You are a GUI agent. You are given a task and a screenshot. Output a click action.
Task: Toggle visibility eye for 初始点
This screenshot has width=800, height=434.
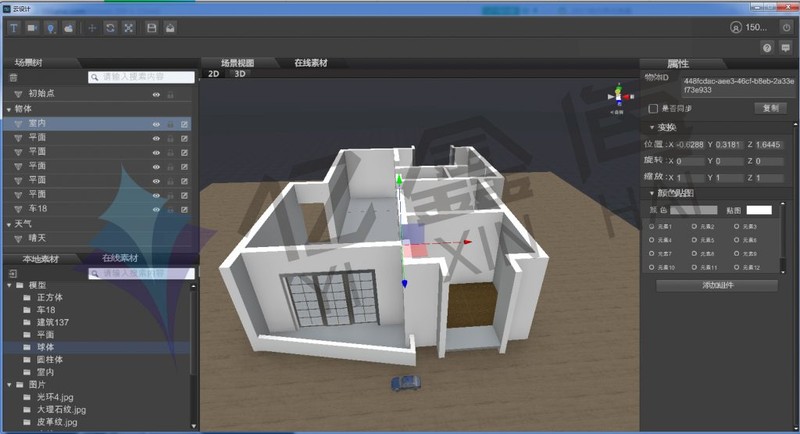pyautogui.click(x=156, y=95)
